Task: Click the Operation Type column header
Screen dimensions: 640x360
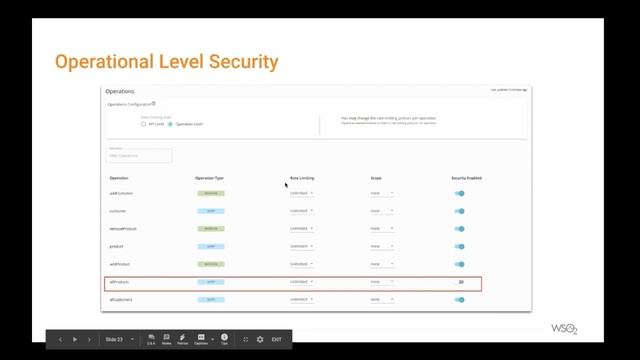Action: [x=209, y=178]
